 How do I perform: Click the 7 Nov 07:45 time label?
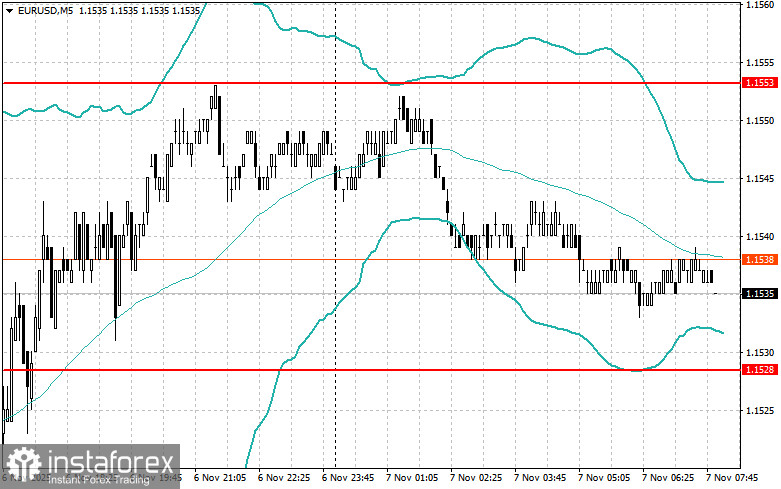732,478
